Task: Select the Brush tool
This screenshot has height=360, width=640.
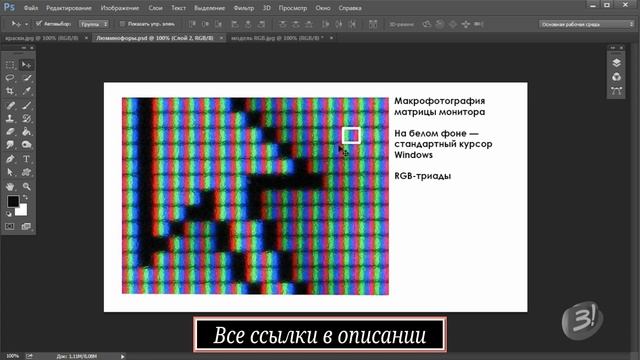Action: (27, 106)
